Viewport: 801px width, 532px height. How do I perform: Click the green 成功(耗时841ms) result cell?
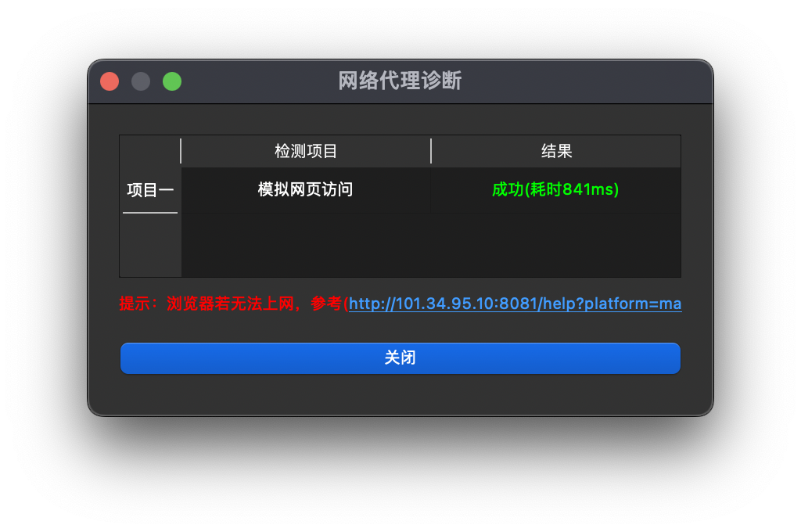pyautogui.click(x=556, y=189)
